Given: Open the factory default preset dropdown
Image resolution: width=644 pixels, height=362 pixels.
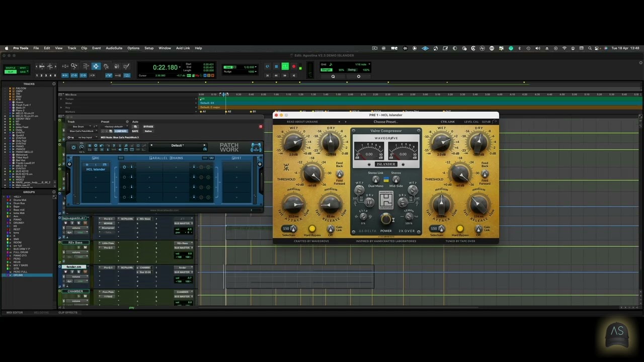Looking at the screenshot, I should coord(116,127).
